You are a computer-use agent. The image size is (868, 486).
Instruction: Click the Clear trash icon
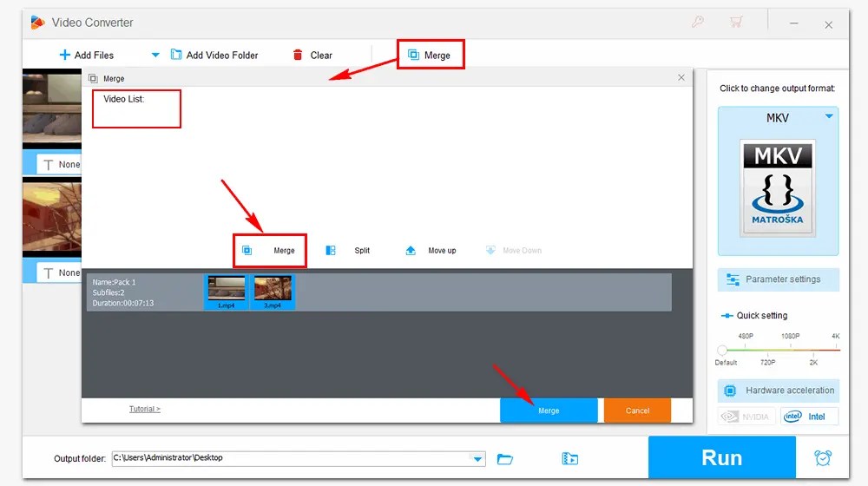click(298, 55)
